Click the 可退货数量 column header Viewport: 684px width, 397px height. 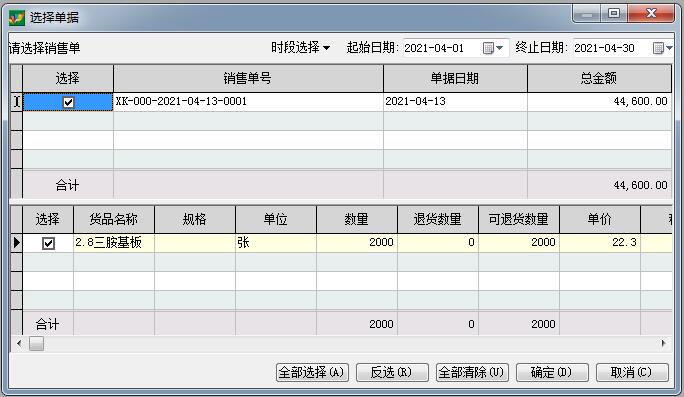click(x=519, y=219)
